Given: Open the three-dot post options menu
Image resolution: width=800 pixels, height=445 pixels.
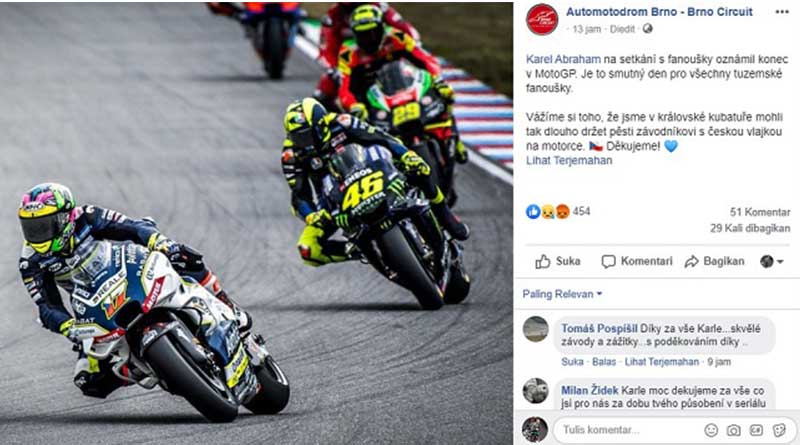Looking at the screenshot, I should tap(782, 12).
